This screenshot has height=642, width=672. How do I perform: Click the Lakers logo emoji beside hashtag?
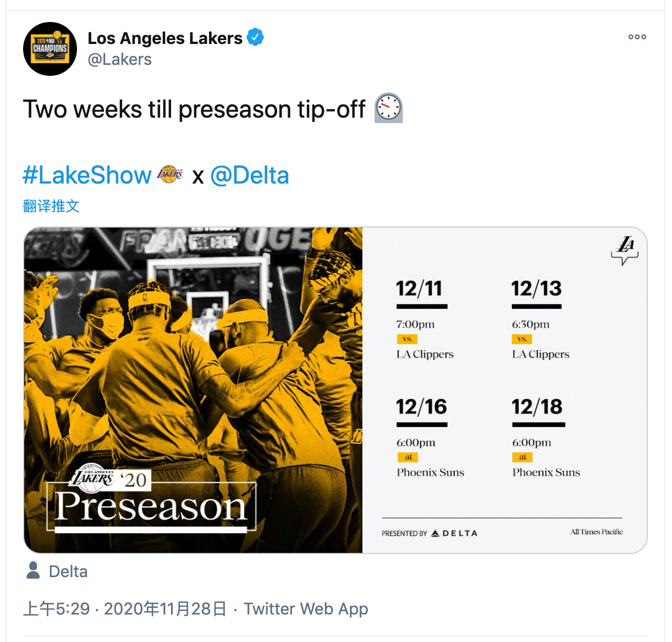(x=170, y=175)
